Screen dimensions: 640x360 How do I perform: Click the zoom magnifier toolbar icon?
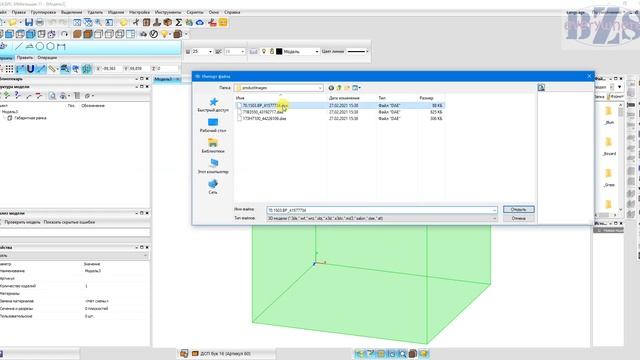(x=98, y=22)
